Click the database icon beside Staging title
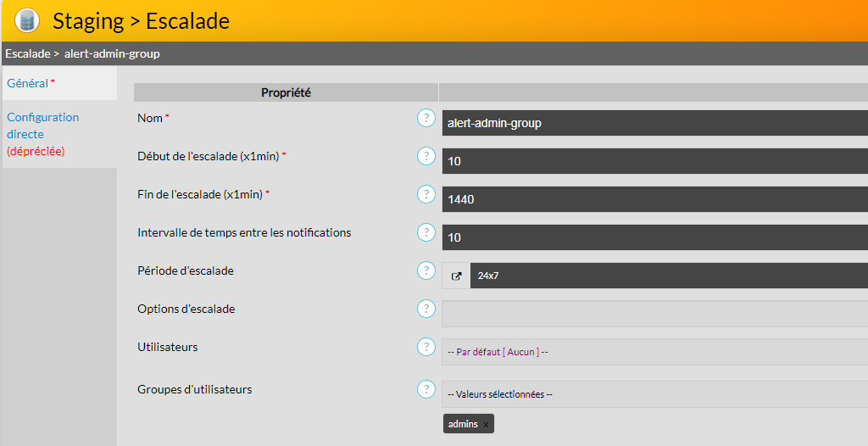Image resolution: width=868 pixels, height=446 pixels. coord(27,20)
